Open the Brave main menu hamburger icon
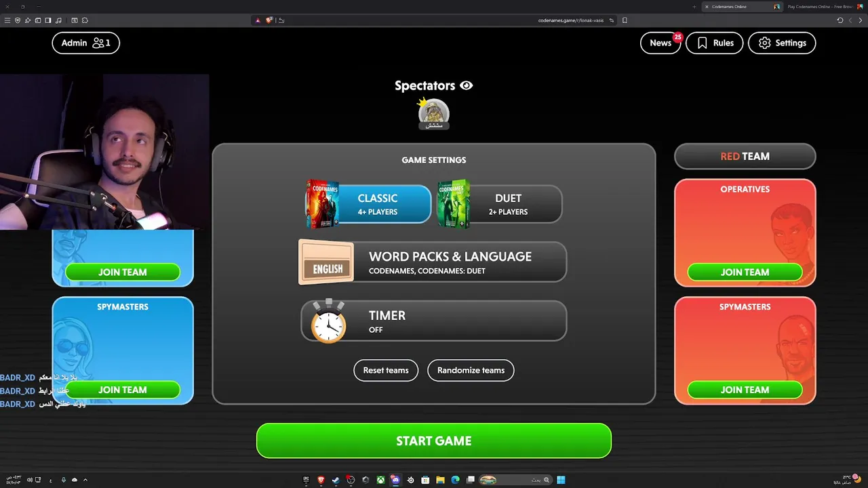Viewport: 868px width, 488px height. click(7, 20)
